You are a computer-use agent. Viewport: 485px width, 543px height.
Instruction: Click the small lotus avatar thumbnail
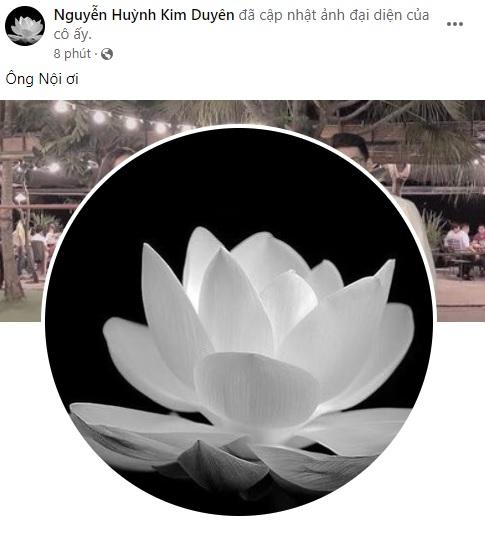(x=25, y=26)
